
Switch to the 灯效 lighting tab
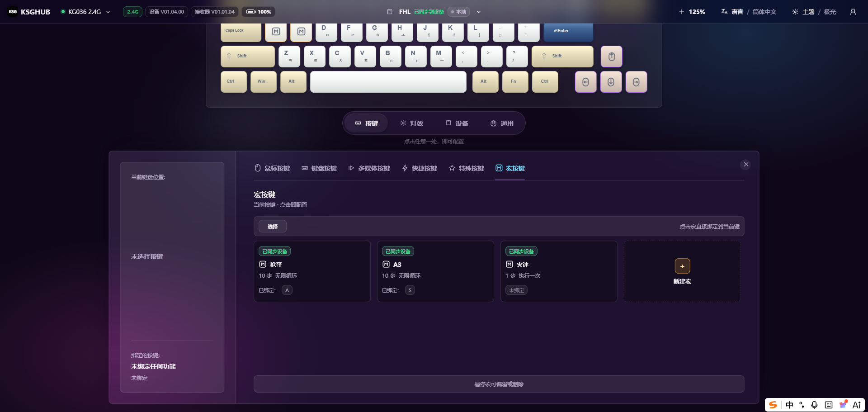coord(411,123)
